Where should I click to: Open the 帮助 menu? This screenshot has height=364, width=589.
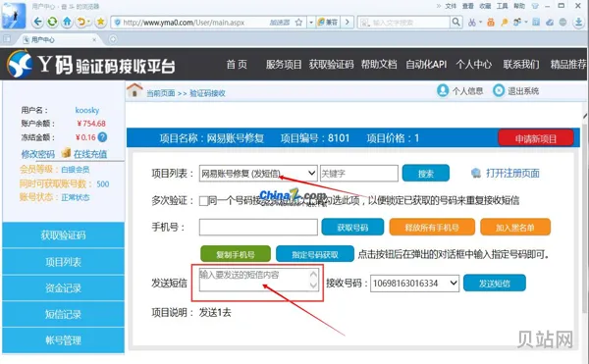click(519, 6)
